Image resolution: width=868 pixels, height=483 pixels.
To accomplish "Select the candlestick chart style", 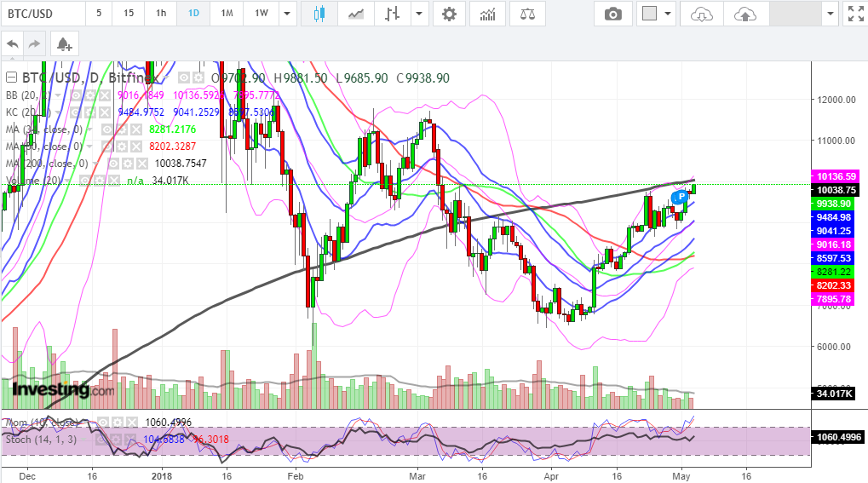I will click(320, 14).
